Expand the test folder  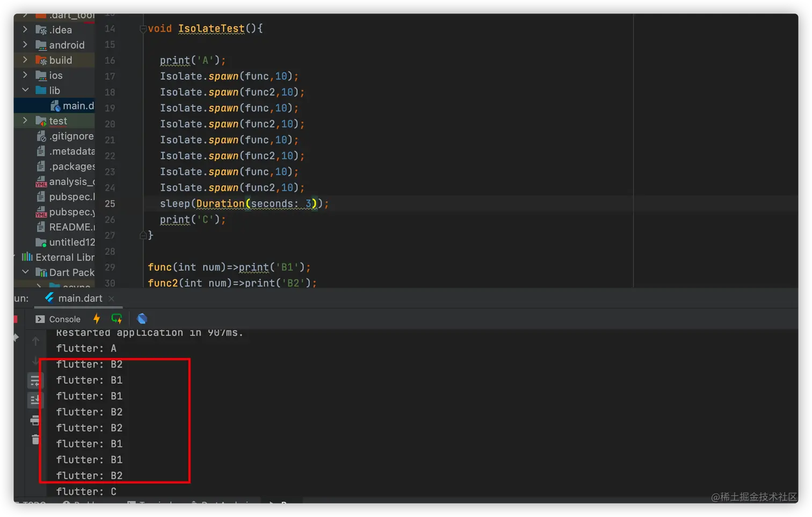(x=25, y=121)
